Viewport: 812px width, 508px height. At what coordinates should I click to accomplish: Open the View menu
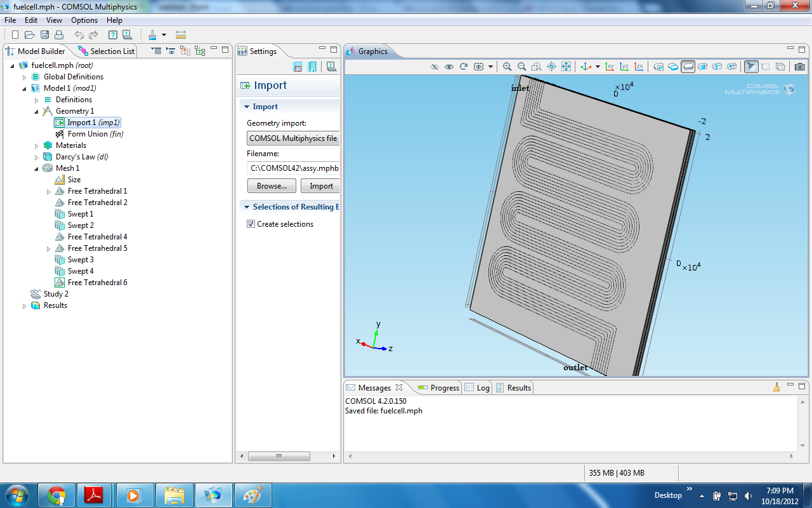(x=54, y=20)
